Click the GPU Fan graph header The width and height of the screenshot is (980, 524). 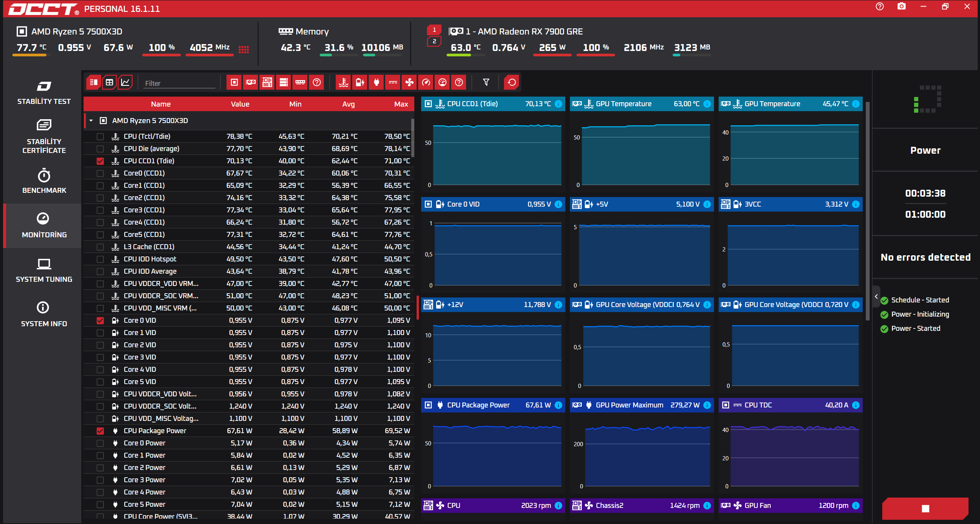[x=790, y=506]
